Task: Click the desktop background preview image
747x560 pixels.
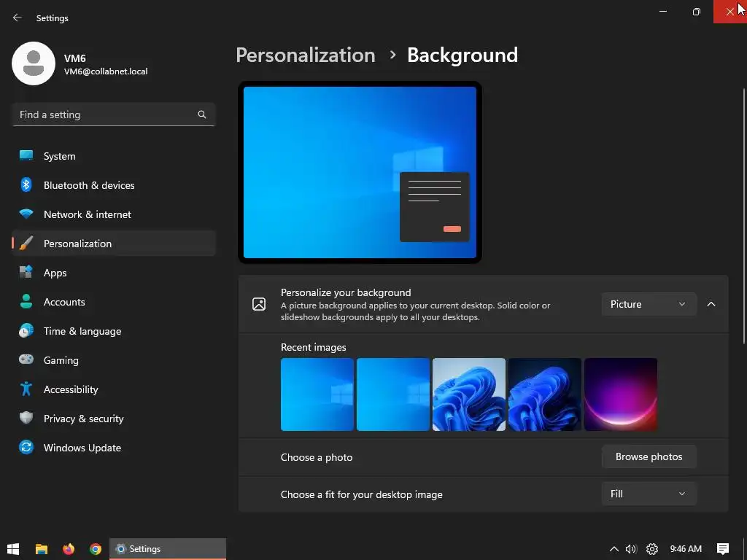Action: tap(360, 172)
